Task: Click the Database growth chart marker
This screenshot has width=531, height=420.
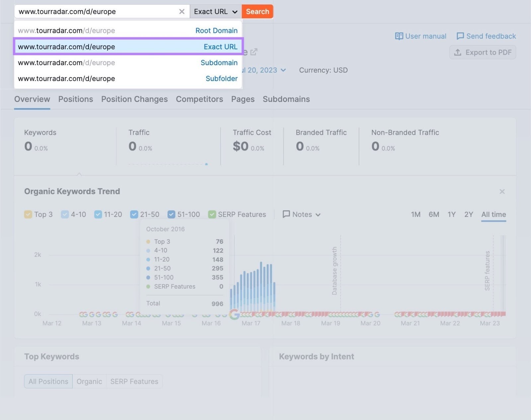Action: pos(335,270)
